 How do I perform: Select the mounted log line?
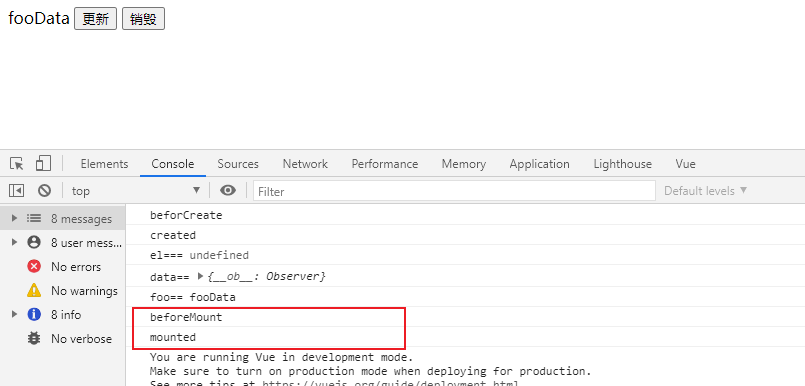coord(465,337)
